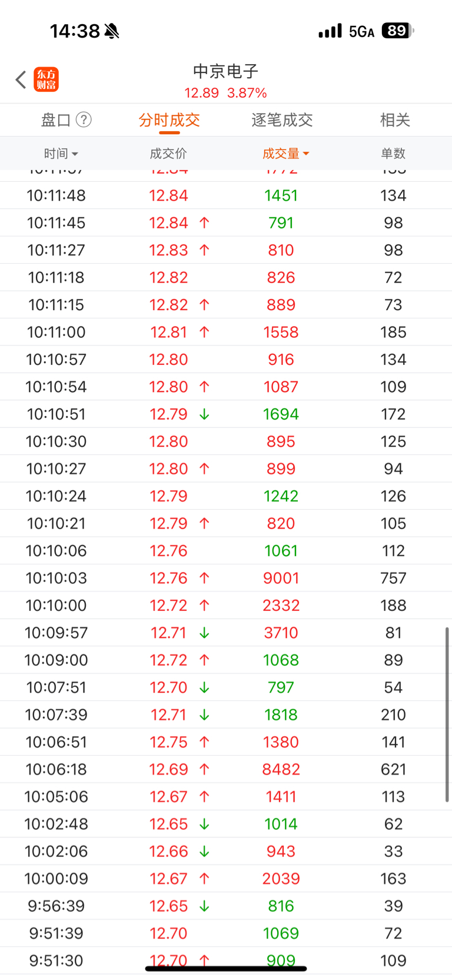The width and height of the screenshot is (452, 980).
Task: Expand the 时间 sort dropdown arrow
Action: point(75,154)
